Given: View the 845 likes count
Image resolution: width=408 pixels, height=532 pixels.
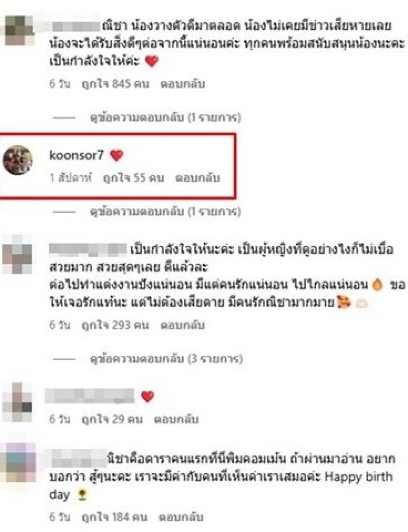Looking at the screenshot, I should [x=115, y=84].
